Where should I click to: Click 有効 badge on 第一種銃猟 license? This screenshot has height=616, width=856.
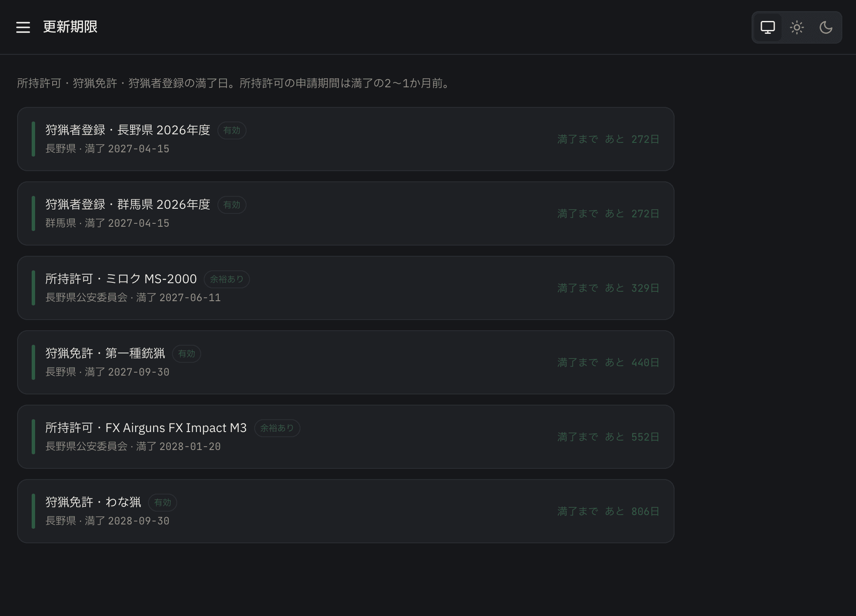(187, 354)
